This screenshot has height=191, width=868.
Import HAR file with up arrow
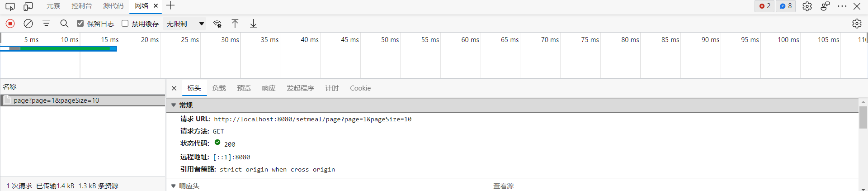tap(235, 24)
